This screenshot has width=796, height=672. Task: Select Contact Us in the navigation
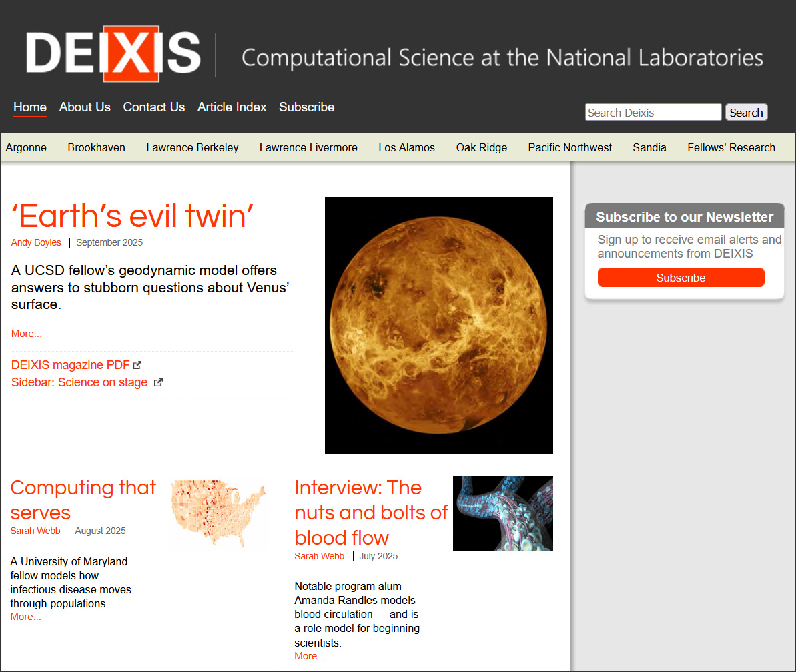click(153, 107)
